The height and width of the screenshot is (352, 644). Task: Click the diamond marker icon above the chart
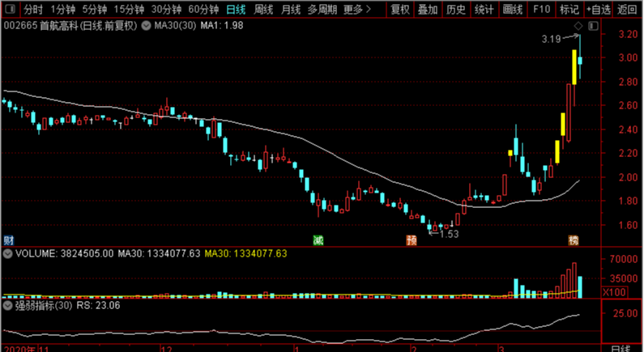(578, 26)
